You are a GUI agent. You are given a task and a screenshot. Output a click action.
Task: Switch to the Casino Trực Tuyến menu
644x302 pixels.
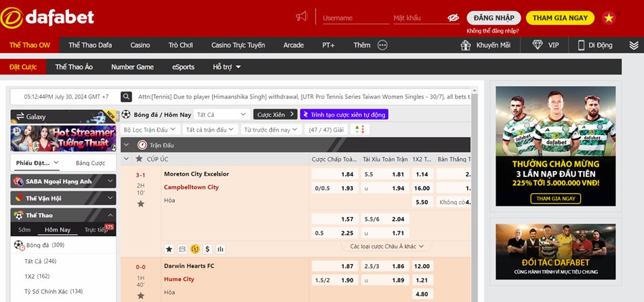coord(238,45)
